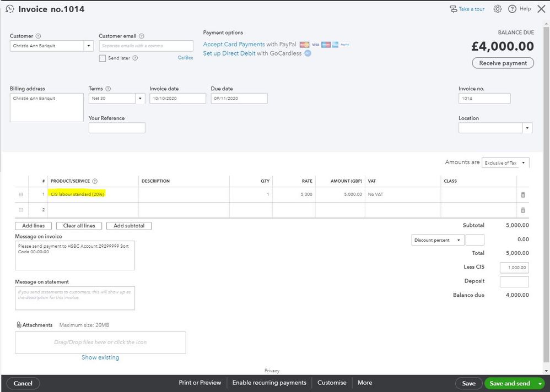Open the More menu in footer
Screen dimensions: 550x392
click(x=365, y=383)
